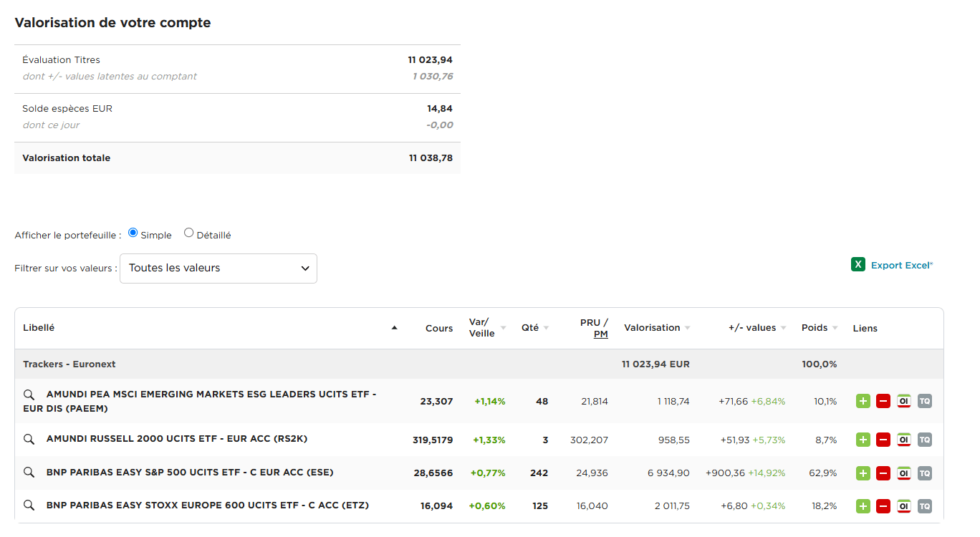The image size is (980, 537).
Task: Click the green plus buy icon in the ETZ row
Action: 863,506
